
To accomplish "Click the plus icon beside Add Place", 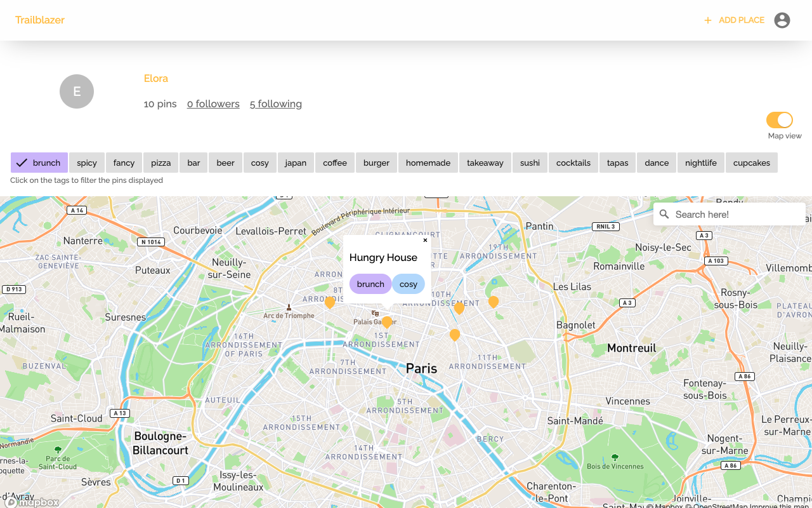I will (x=708, y=20).
